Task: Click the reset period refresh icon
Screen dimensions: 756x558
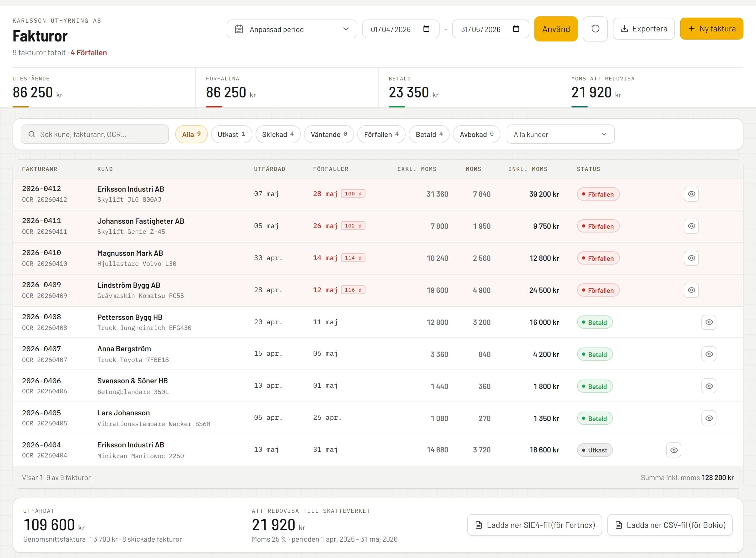Action: (595, 29)
